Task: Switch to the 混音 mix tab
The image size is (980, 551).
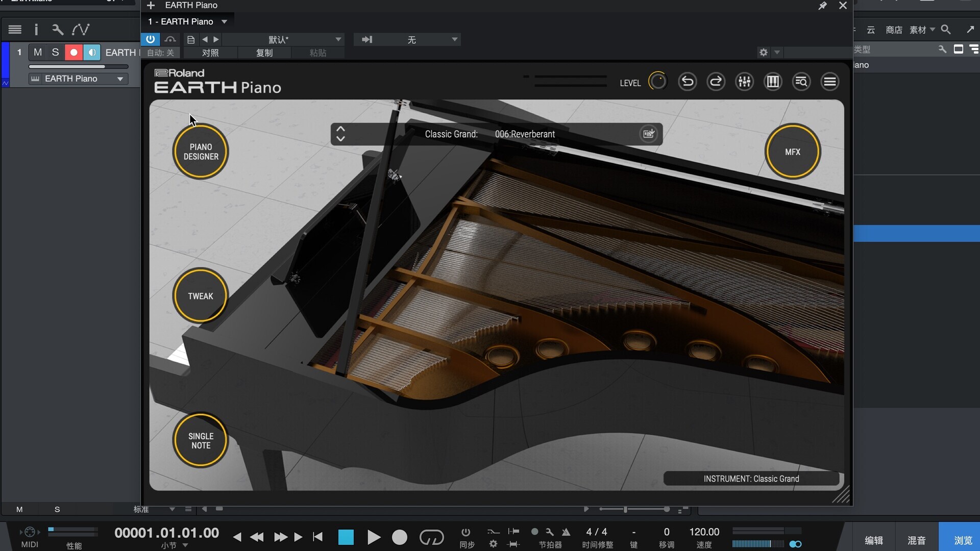Action: tap(917, 540)
